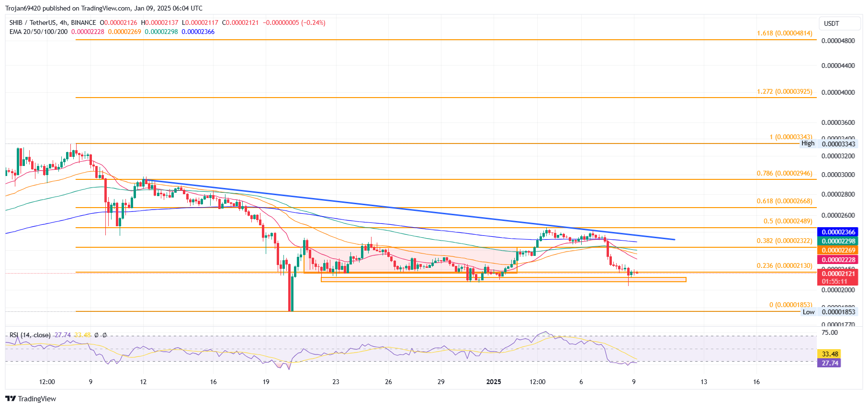Click the purple 27.74 RSI value tag
This screenshot has height=408, width=868.
(x=830, y=363)
